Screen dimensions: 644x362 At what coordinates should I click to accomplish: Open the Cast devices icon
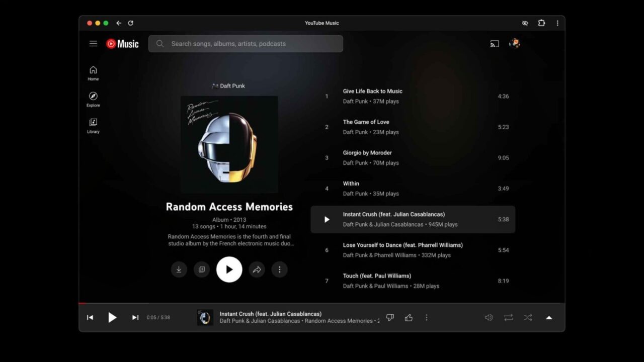[495, 44]
